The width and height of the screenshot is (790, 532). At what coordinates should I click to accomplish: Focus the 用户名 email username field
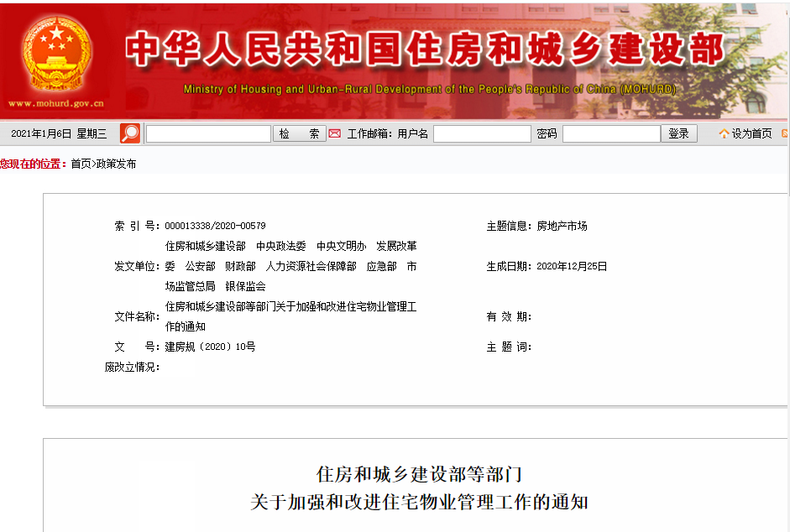click(x=482, y=133)
